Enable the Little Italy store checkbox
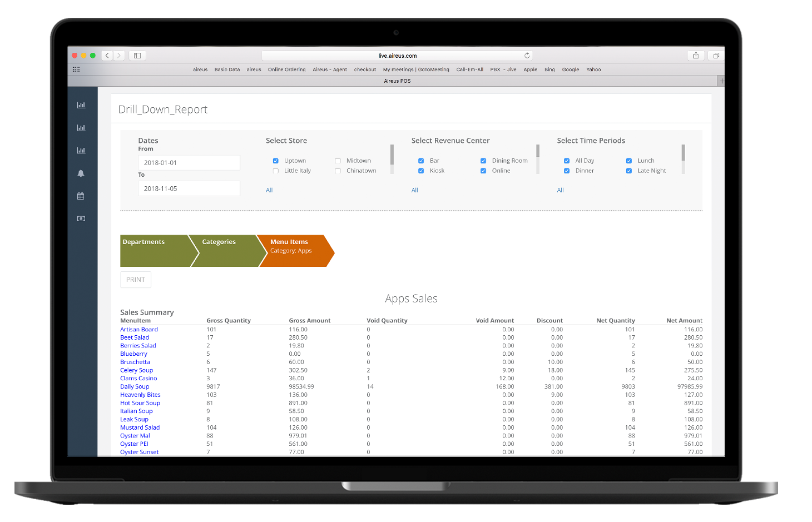The height and width of the screenshot is (522, 812). click(x=275, y=171)
